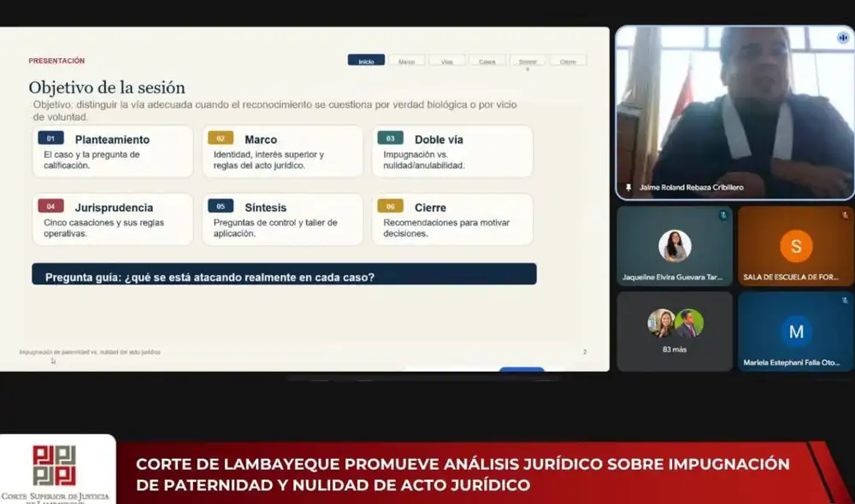
Task: Click muted microphone icon on Jaqueline's tile
Action: pyautogui.click(x=723, y=214)
